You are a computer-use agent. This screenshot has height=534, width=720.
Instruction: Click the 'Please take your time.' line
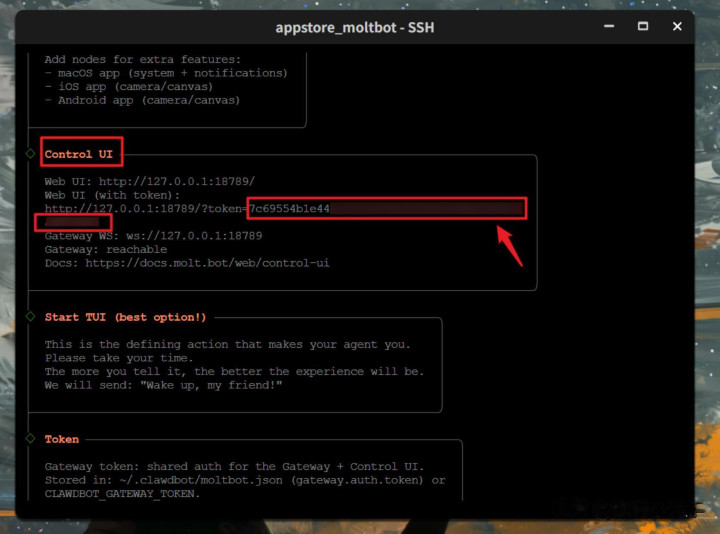[119, 358]
